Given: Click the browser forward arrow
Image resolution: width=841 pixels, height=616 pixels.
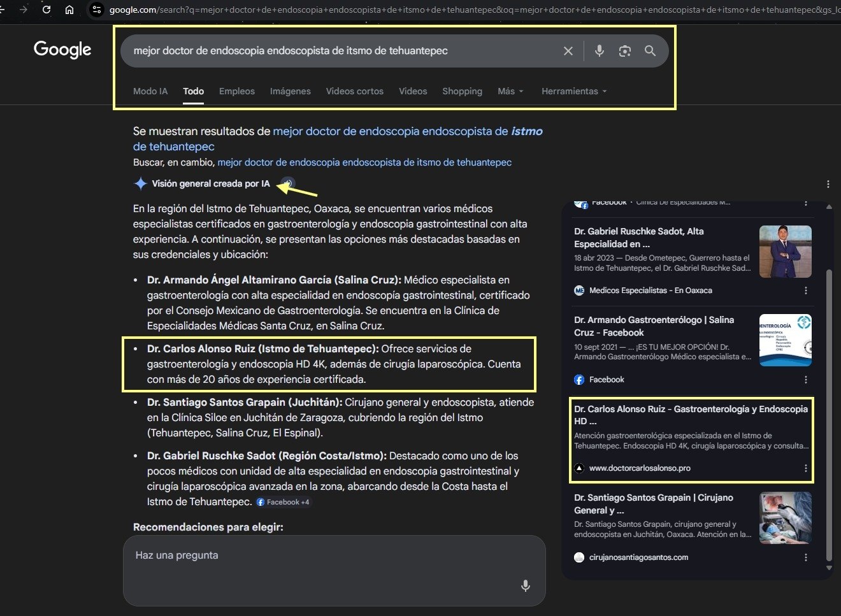Looking at the screenshot, I should pyautogui.click(x=24, y=10).
